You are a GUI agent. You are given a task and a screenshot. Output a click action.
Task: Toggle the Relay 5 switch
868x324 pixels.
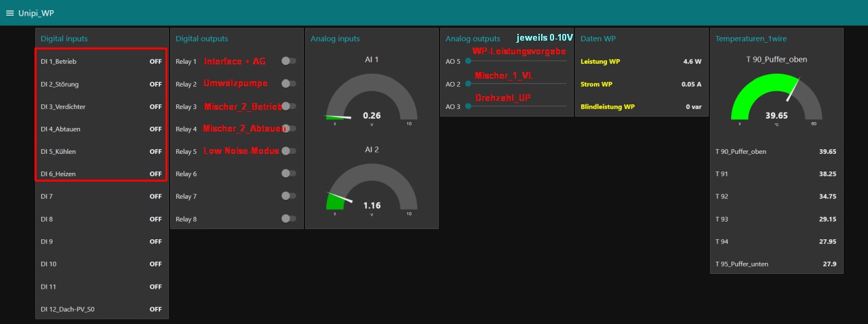(288, 151)
